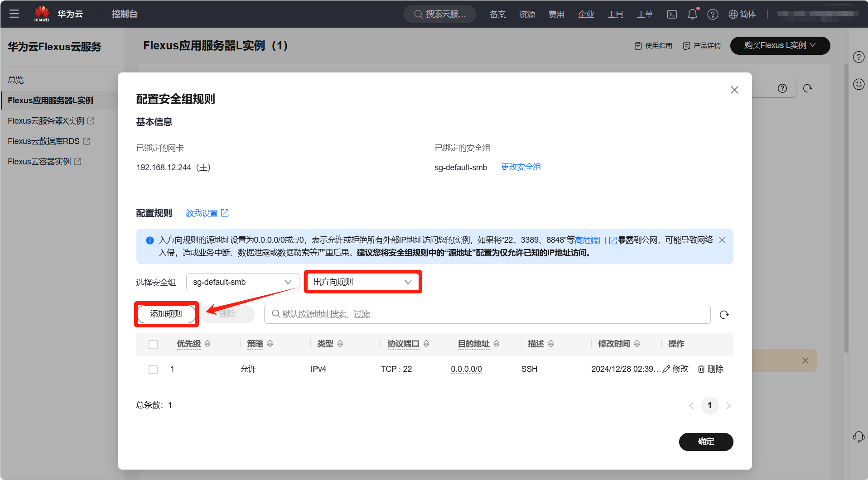Open the feedback smiley icon

(858, 84)
